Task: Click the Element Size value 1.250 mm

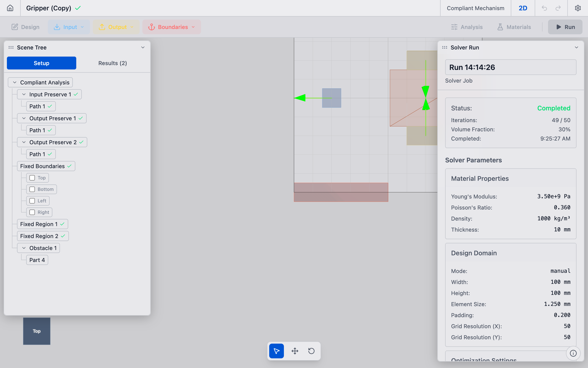Action: pos(557,304)
